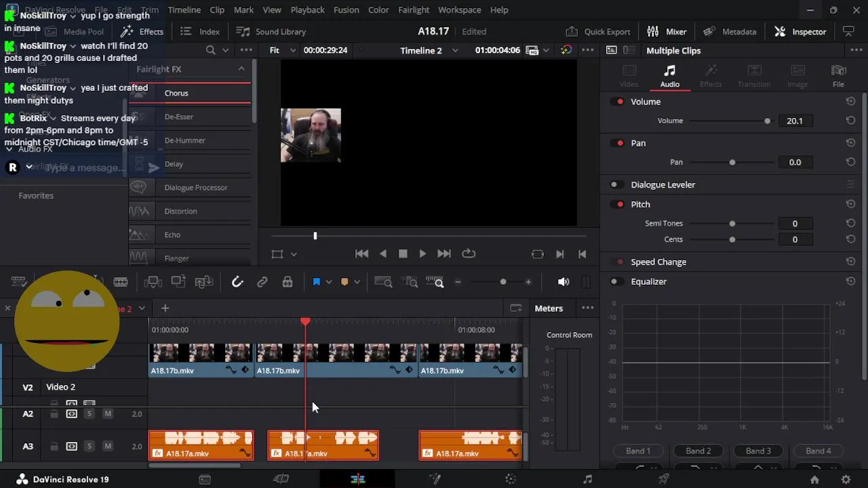This screenshot has height=488, width=868.
Task: Switch to the Fusion page
Action: click(435, 479)
